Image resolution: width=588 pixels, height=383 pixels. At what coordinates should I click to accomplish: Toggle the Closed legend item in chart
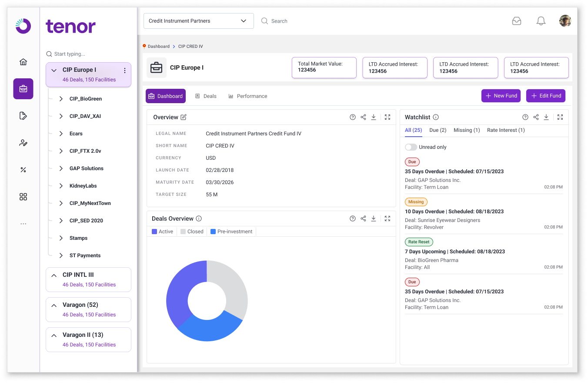click(x=192, y=232)
